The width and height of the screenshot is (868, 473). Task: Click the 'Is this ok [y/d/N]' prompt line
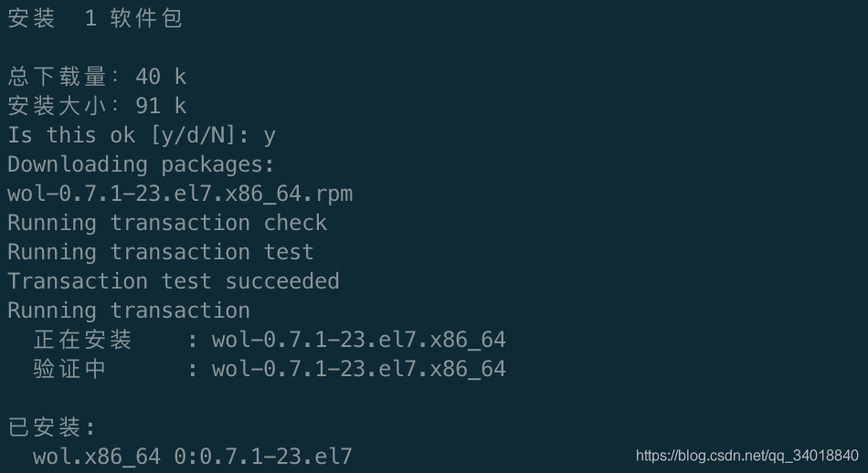(142, 135)
